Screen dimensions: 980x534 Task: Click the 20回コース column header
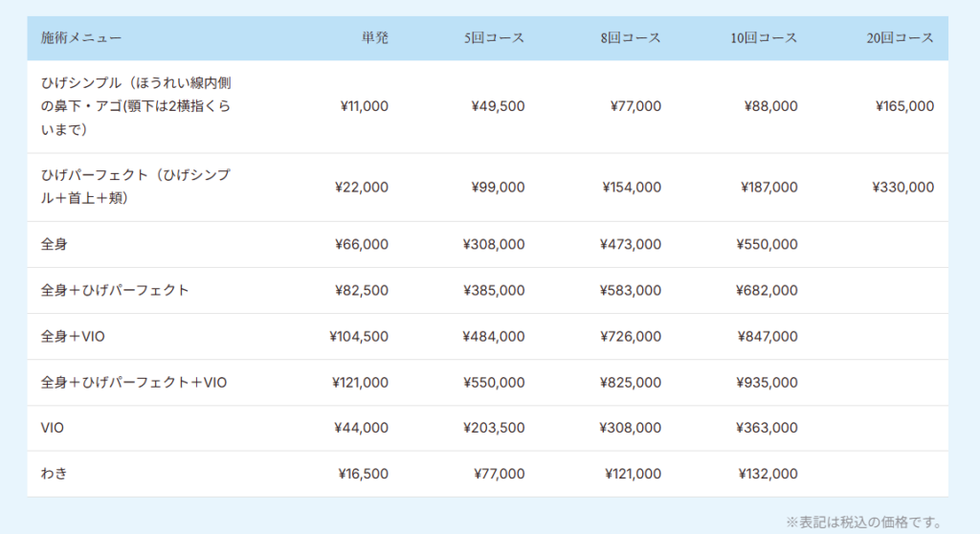(901, 39)
